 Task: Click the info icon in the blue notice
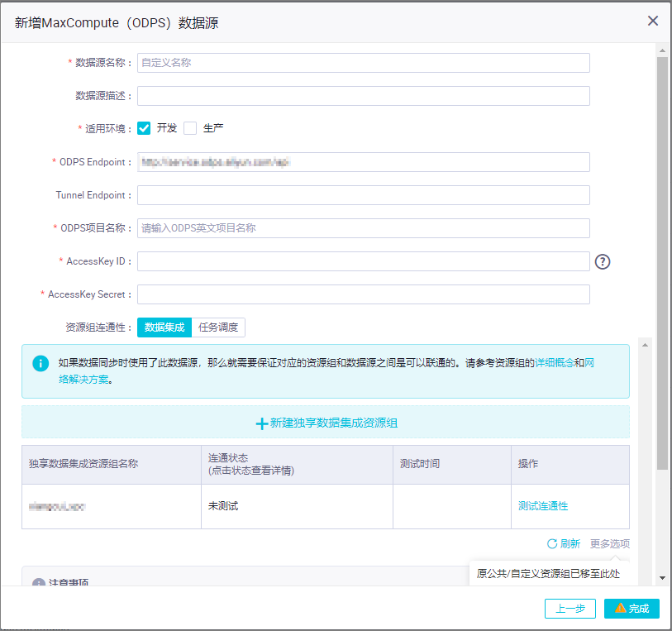(41, 364)
